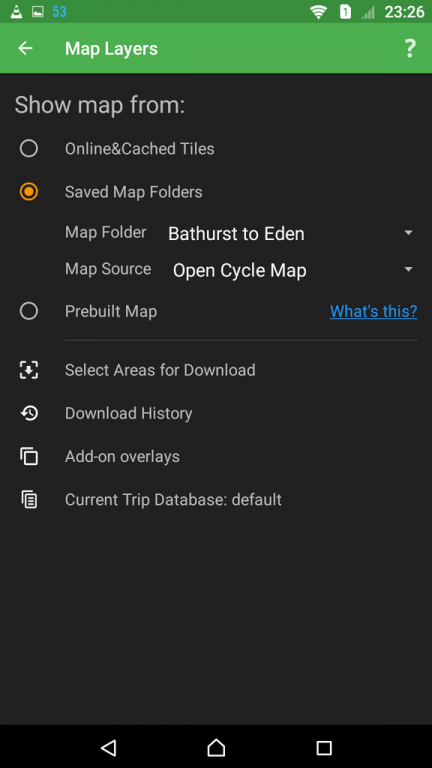Tap the Download History clock icon
This screenshot has height=768, width=432.
(x=29, y=413)
